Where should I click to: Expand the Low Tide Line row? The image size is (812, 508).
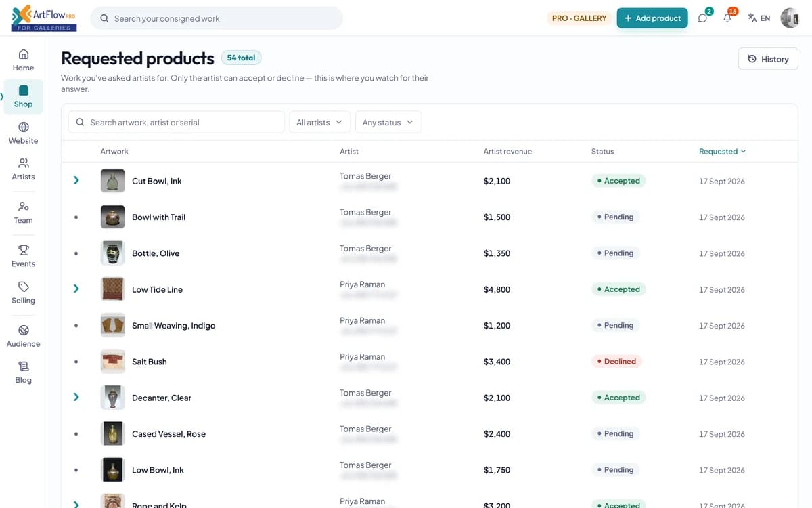[x=76, y=289]
